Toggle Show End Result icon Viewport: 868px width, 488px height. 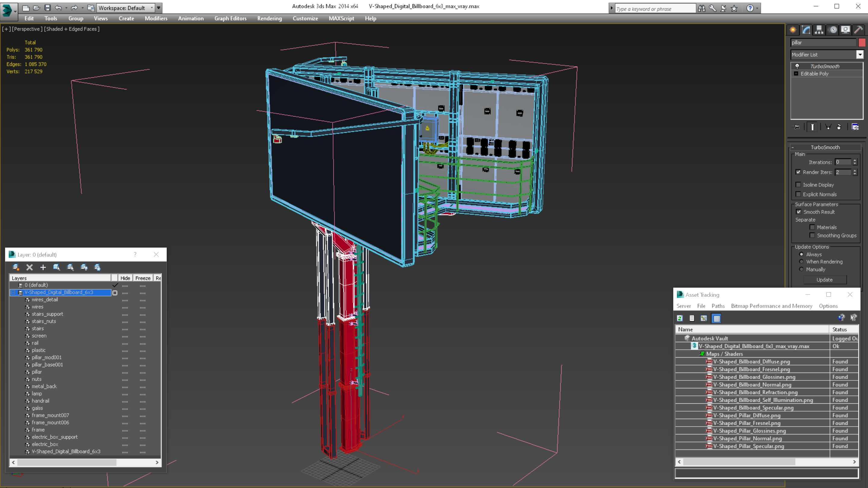pyautogui.click(x=813, y=127)
